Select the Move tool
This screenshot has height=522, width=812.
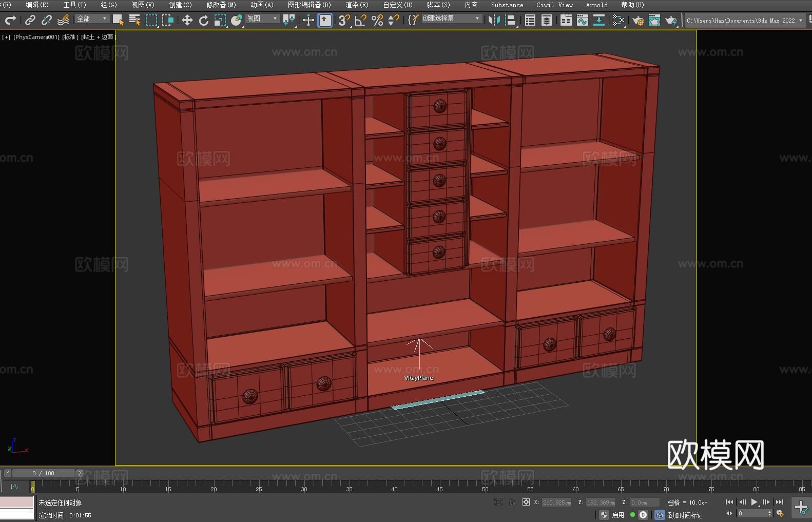187,20
